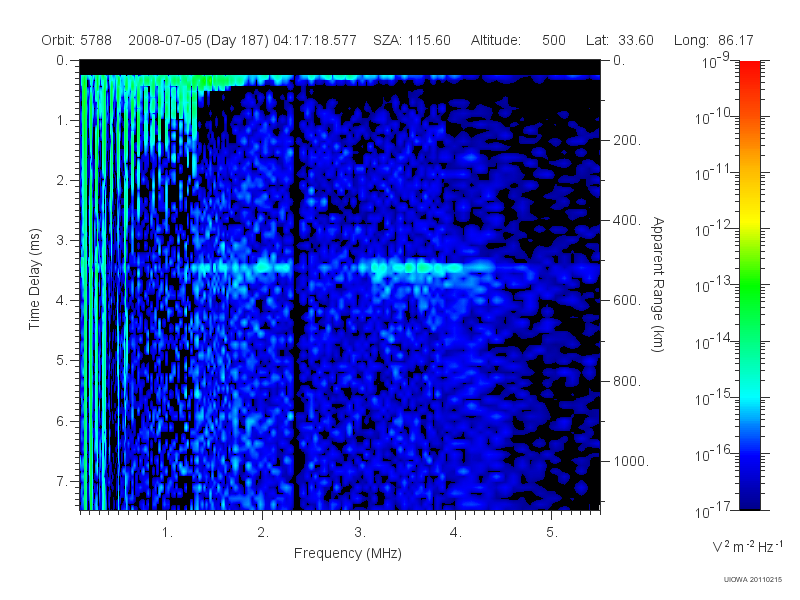
Task: Click the 'Orbit: 5788' header text
Action: coord(77,40)
